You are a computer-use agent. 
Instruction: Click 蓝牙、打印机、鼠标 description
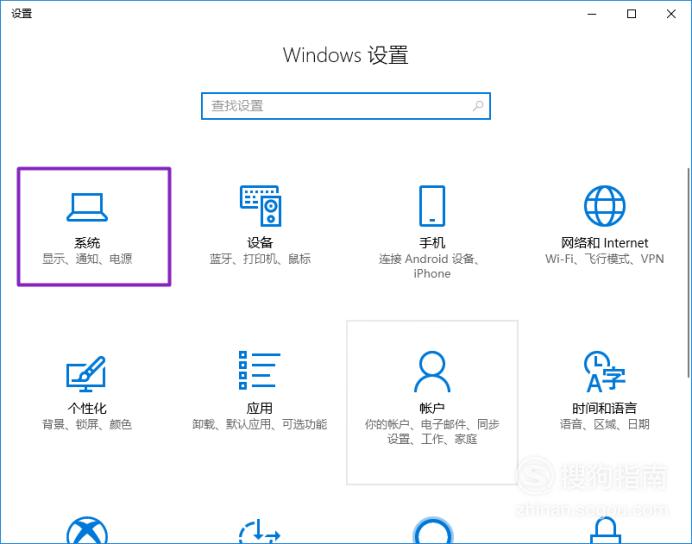260,259
